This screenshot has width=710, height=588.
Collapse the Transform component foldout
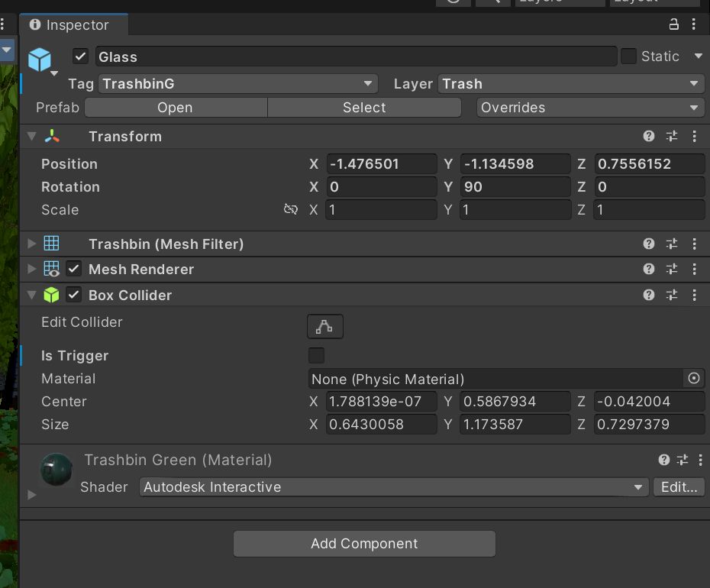pos(32,137)
